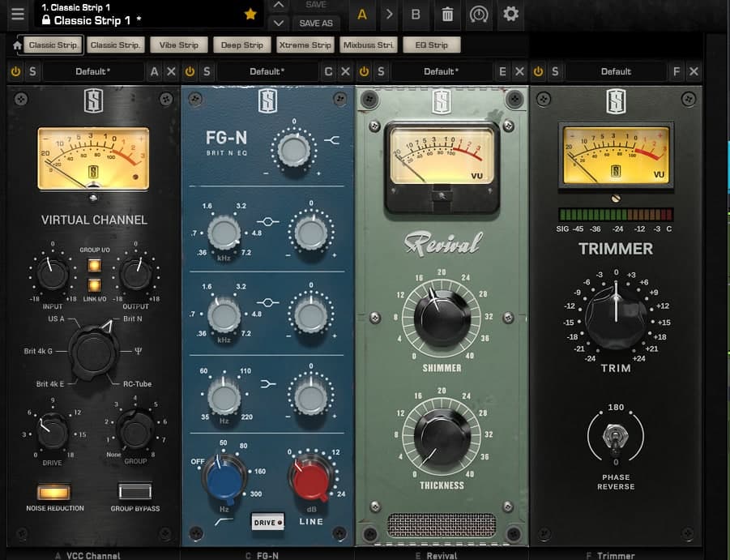Toggle power on VCC Channel module
The image size is (730, 560).
(x=16, y=71)
